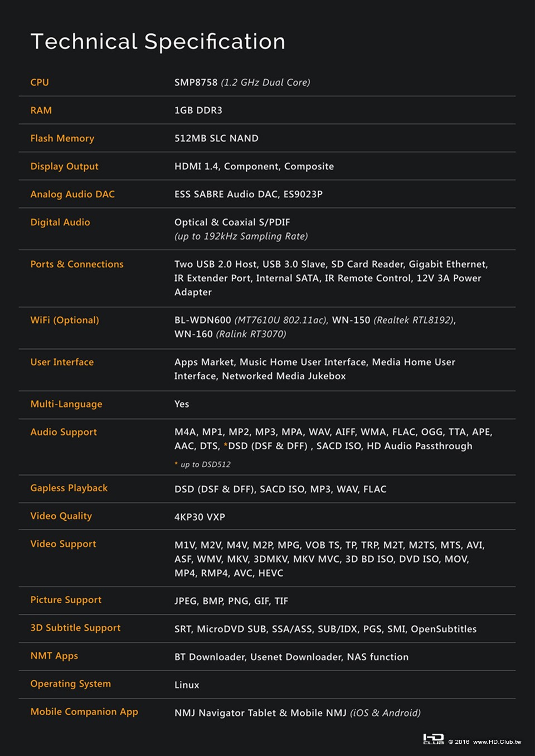535x756 pixels.
Task: Click the 4KP30 VXP video quality value
Action: [200, 517]
